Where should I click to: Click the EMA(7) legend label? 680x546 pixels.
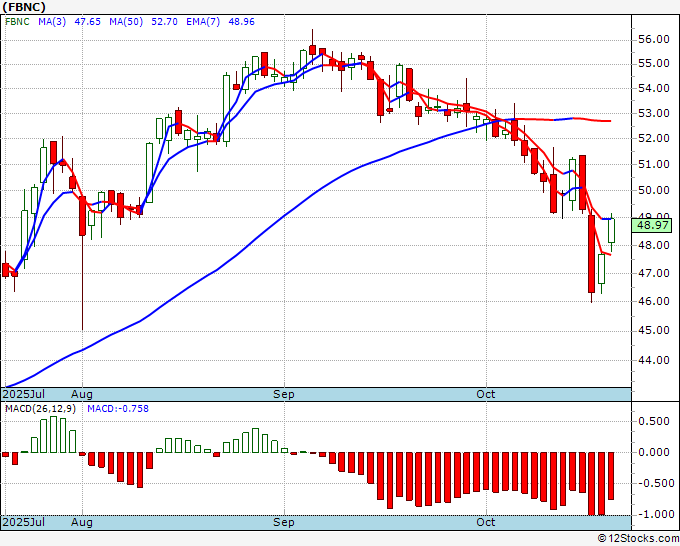[203, 22]
